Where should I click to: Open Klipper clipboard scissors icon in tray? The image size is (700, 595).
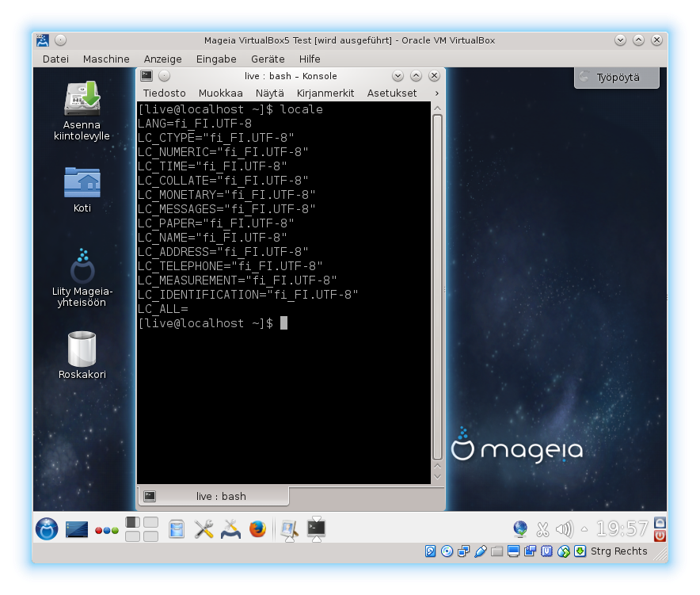(542, 529)
